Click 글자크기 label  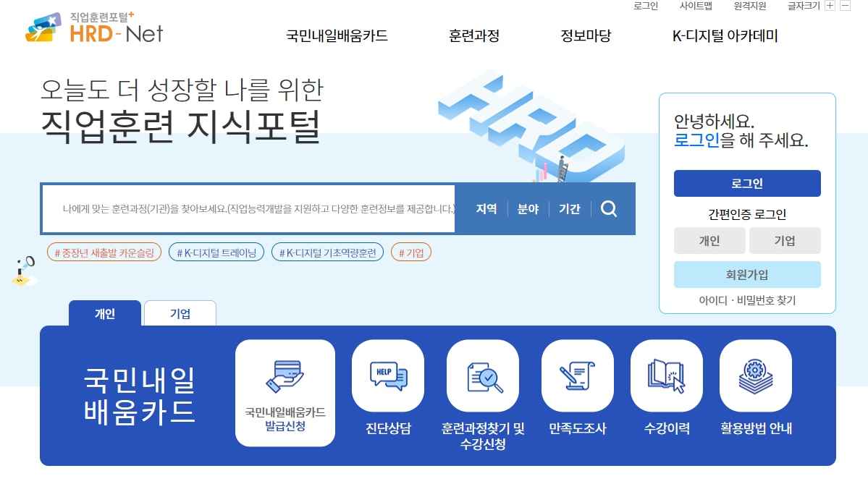click(804, 6)
